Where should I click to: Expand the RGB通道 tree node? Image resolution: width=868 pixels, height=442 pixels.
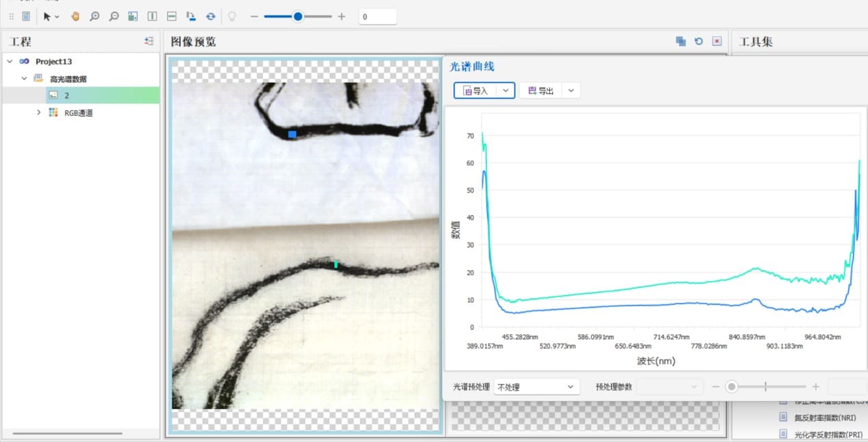click(x=39, y=112)
